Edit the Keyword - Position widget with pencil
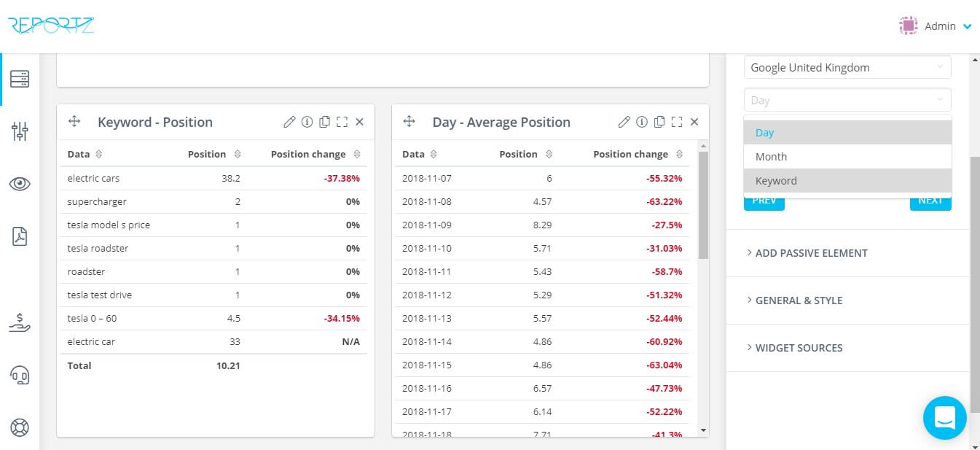980x450 pixels. click(289, 122)
